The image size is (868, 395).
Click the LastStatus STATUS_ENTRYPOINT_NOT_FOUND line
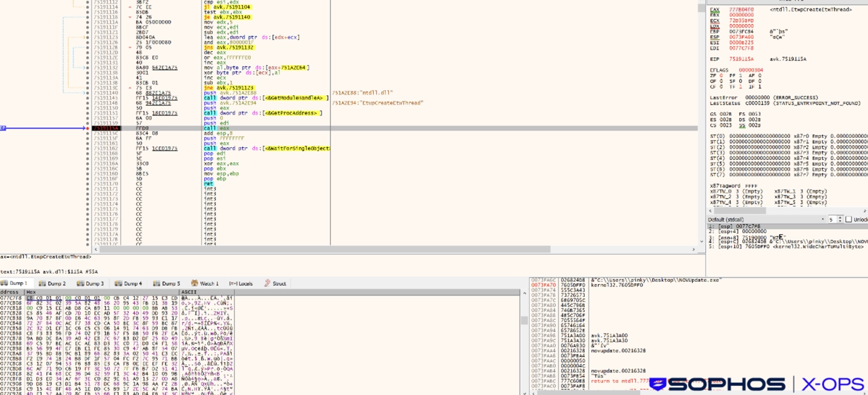tap(785, 103)
